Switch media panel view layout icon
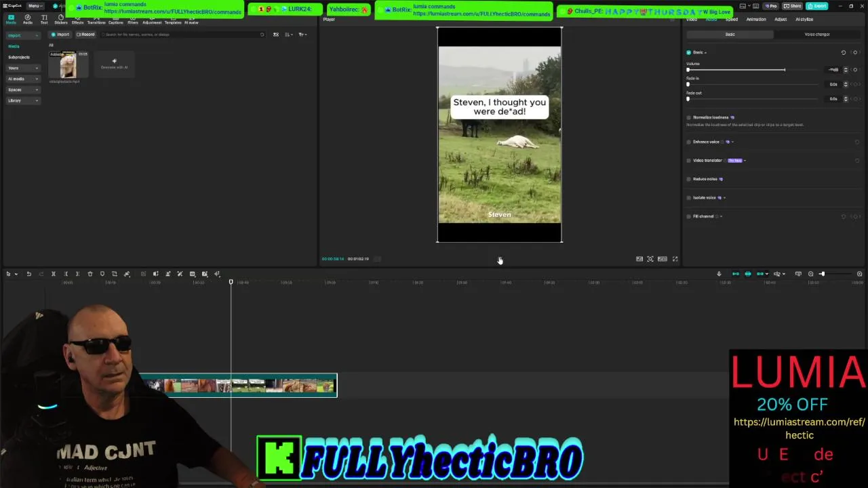Screen dimensions: 868x488 coord(276,35)
